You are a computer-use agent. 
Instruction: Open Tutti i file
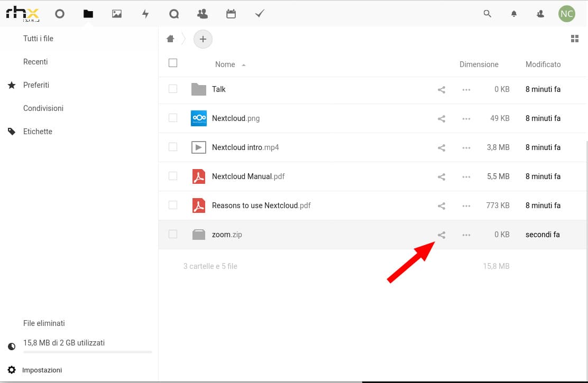click(38, 39)
